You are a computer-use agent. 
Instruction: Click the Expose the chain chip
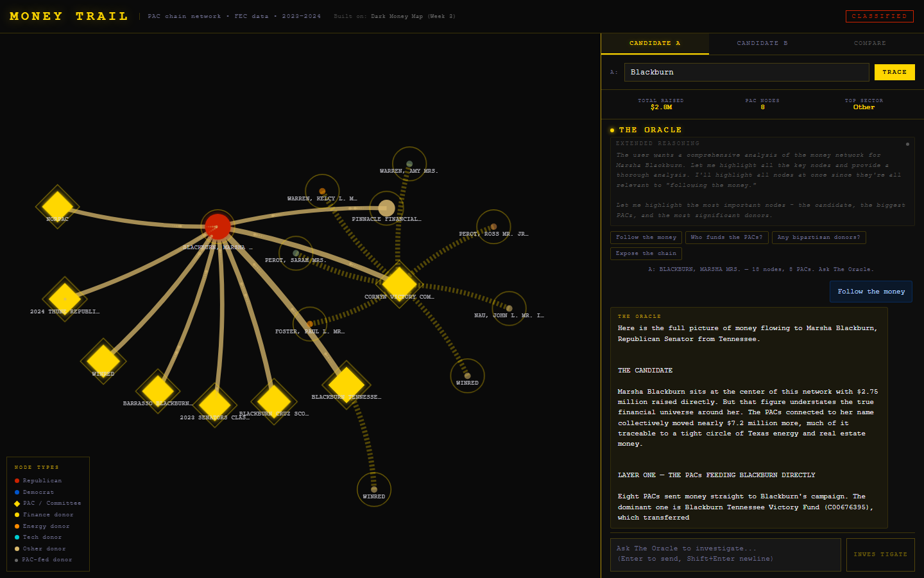tap(646, 254)
